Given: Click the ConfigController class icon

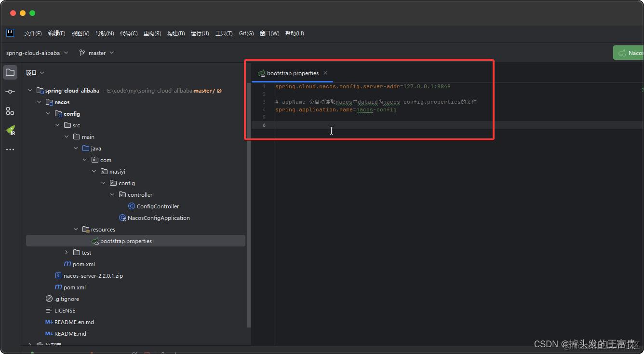Looking at the screenshot, I should tap(132, 206).
